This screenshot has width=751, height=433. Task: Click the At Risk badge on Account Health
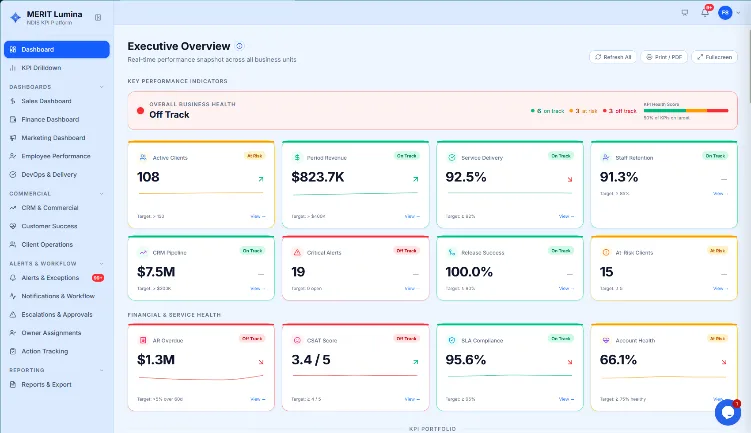717,339
